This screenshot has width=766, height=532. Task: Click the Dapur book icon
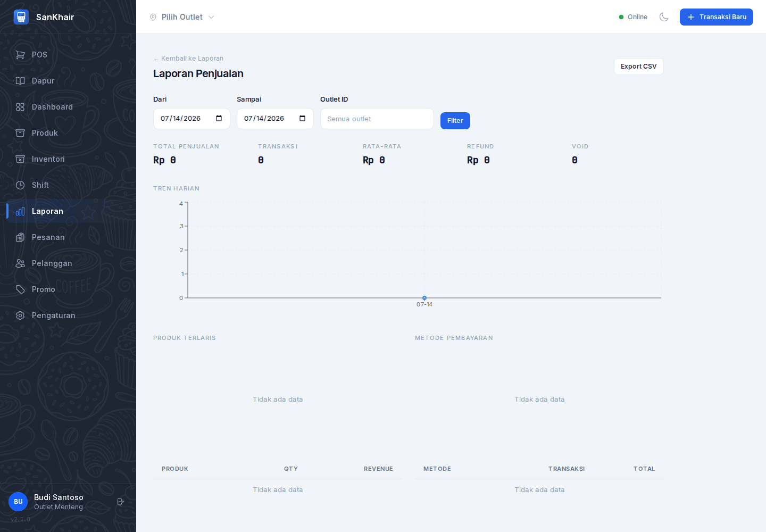(x=20, y=81)
